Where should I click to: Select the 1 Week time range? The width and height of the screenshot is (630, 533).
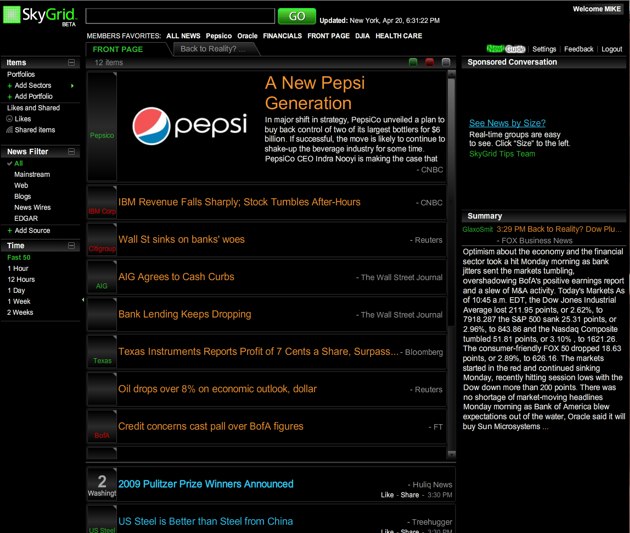click(19, 301)
